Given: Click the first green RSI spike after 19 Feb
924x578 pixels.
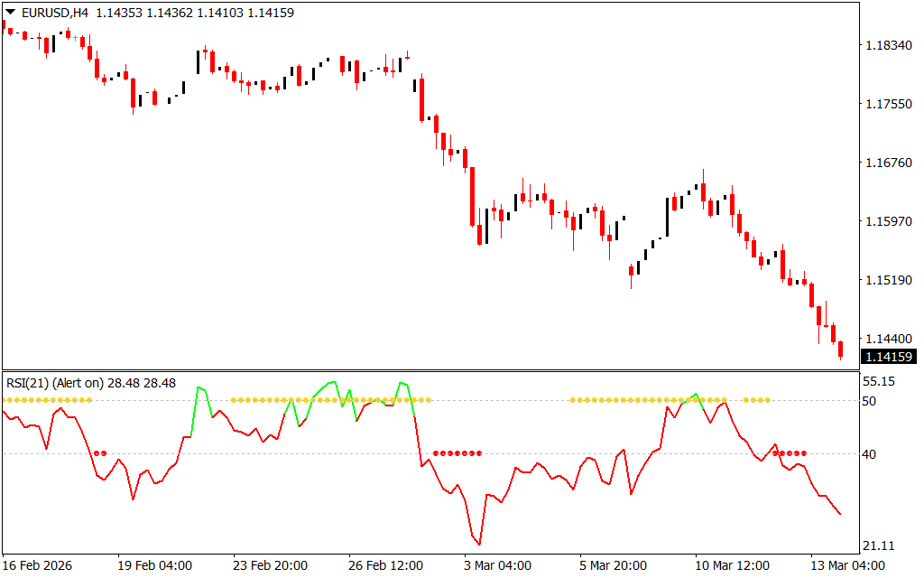Looking at the screenshot, I should pos(199,387).
